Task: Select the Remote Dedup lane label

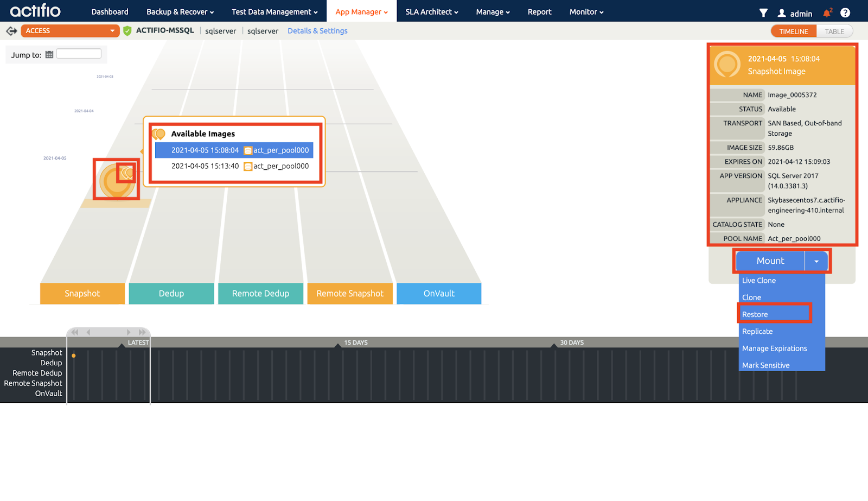Action: click(260, 294)
